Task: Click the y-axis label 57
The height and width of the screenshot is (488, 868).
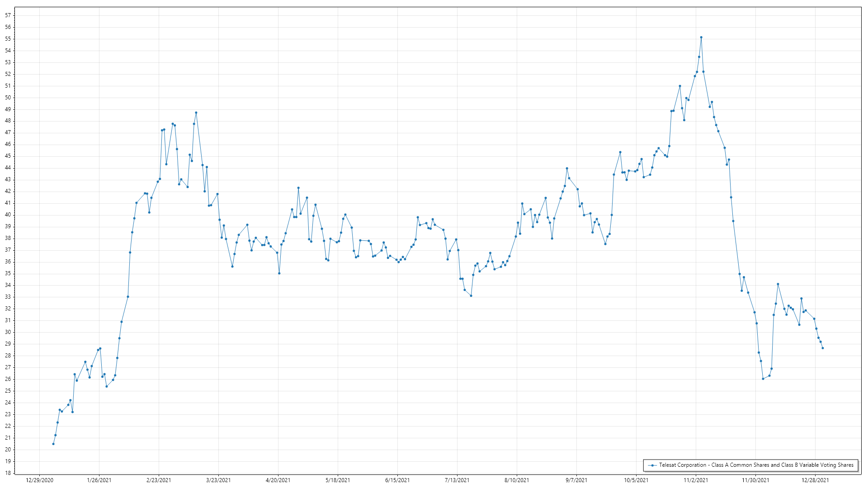Action: coord(8,15)
